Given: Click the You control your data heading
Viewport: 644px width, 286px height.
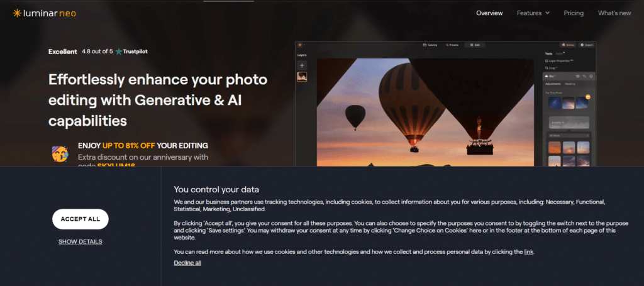Looking at the screenshot, I should (x=216, y=190).
